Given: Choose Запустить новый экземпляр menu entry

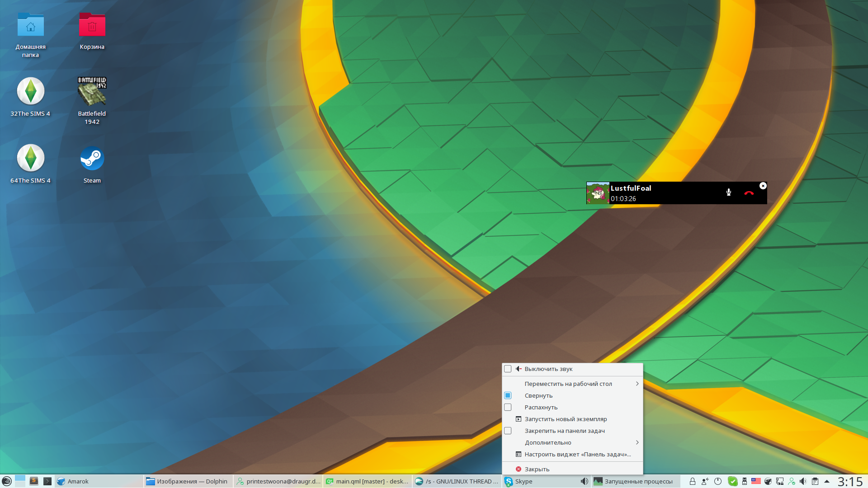Looking at the screenshot, I should pyautogui.click(x=572, y=419).
